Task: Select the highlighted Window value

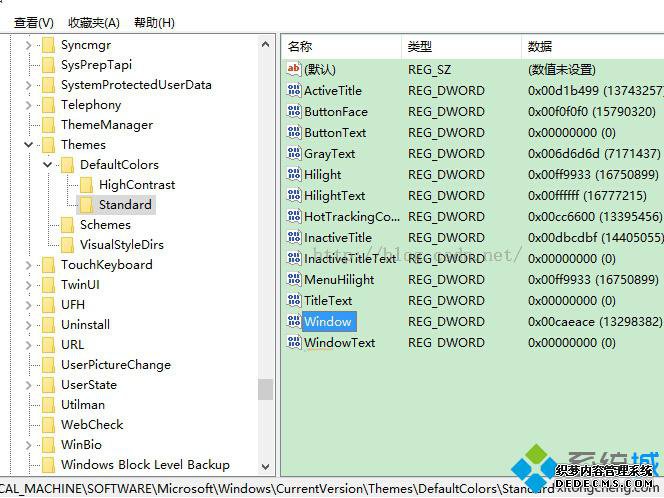Action: pyautogui.click(x=329, y=321)
